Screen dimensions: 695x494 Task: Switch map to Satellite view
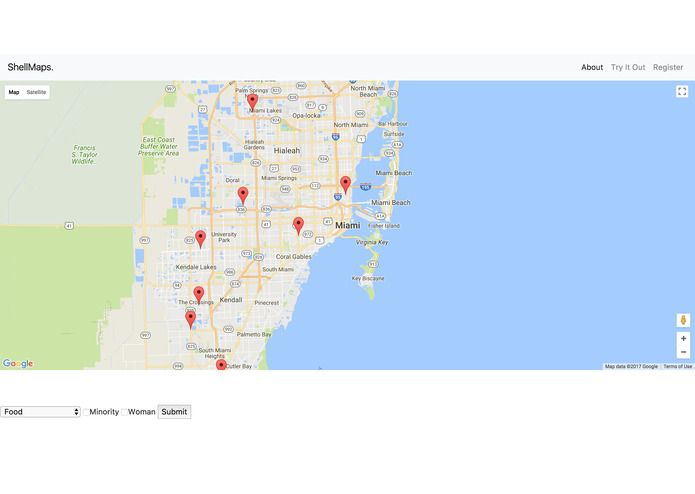pyautogui.click(x=36, y=92)
